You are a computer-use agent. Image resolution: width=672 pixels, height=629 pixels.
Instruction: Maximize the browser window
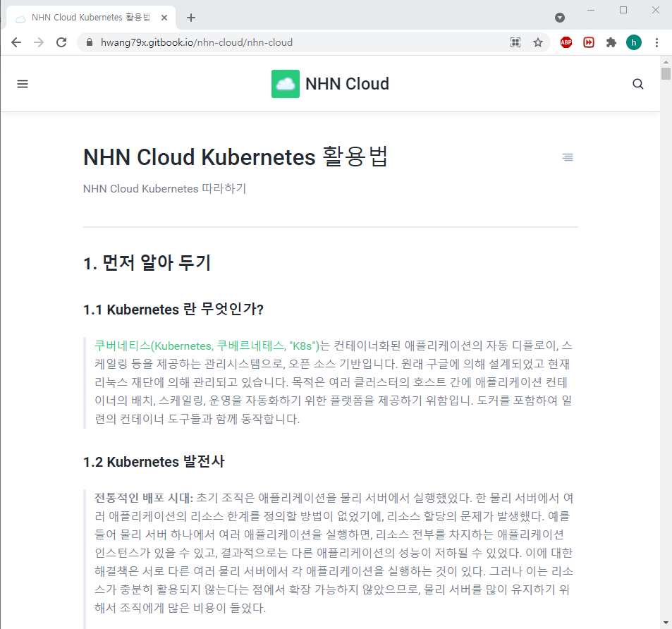tap(623, 10)
